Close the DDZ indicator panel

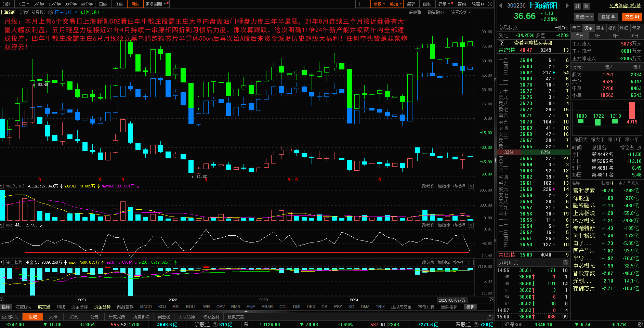click(x=471, y=225)
